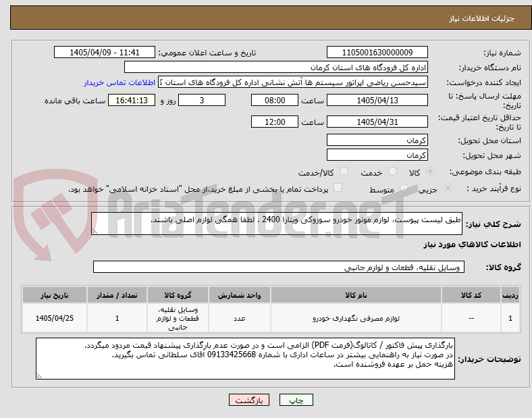Open اطلاعات تماس خریدار contact link
Screen dimensions: 532x418
point(119,82)
